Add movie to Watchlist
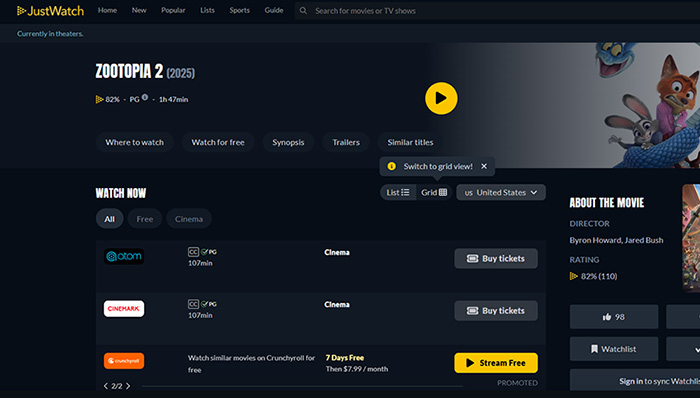The width and height of the screenshot is (700, 398). tap(614, 349)
